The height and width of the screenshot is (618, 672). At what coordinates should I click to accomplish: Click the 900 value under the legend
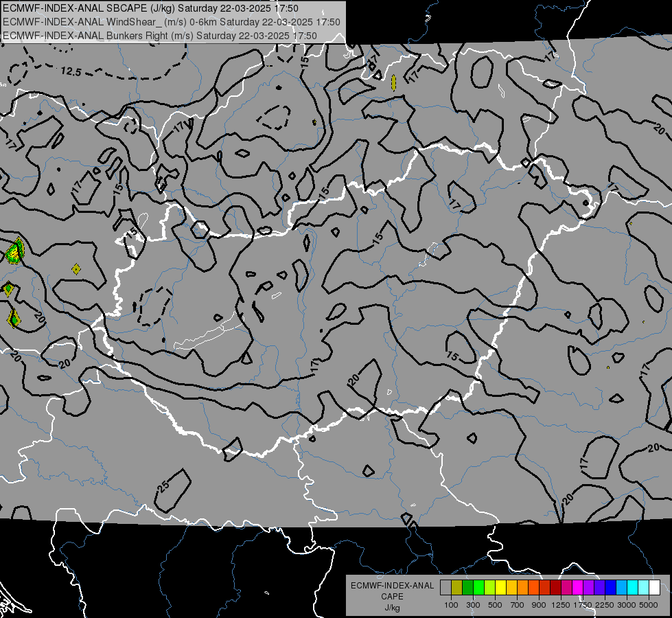click(x=539, y=605)
